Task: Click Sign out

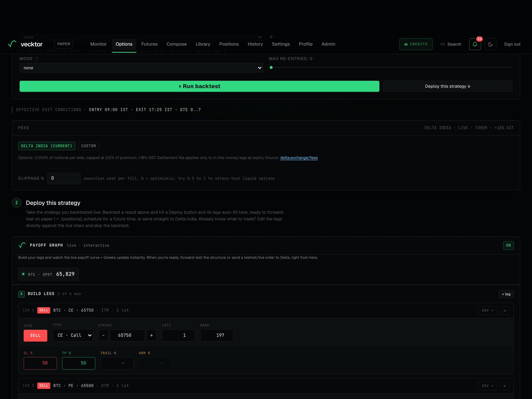Action: 512,44
